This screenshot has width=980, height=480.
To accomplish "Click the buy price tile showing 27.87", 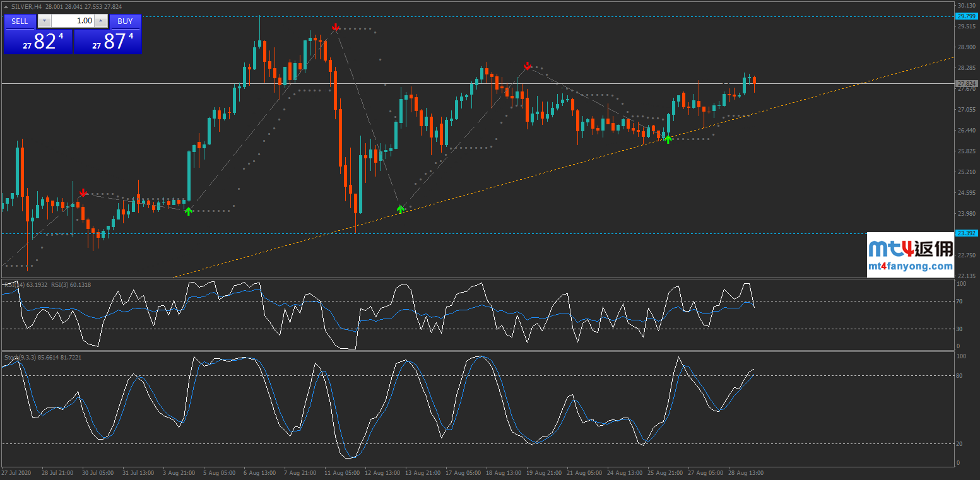I will (x=108, y=42).
